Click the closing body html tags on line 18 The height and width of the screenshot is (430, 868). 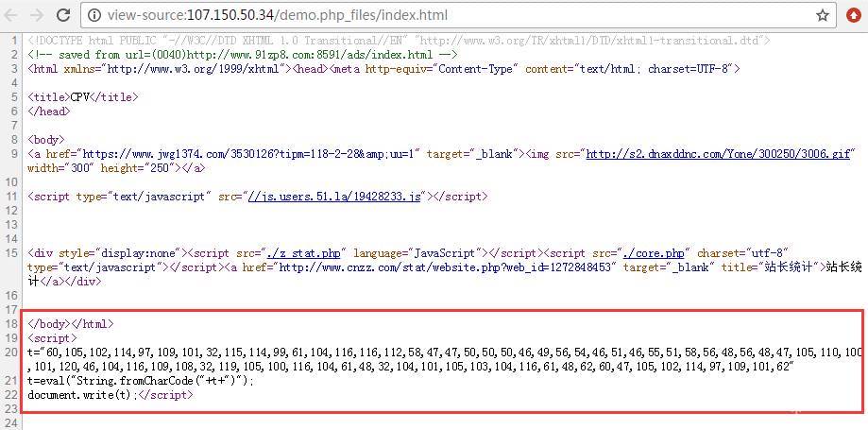70,323
